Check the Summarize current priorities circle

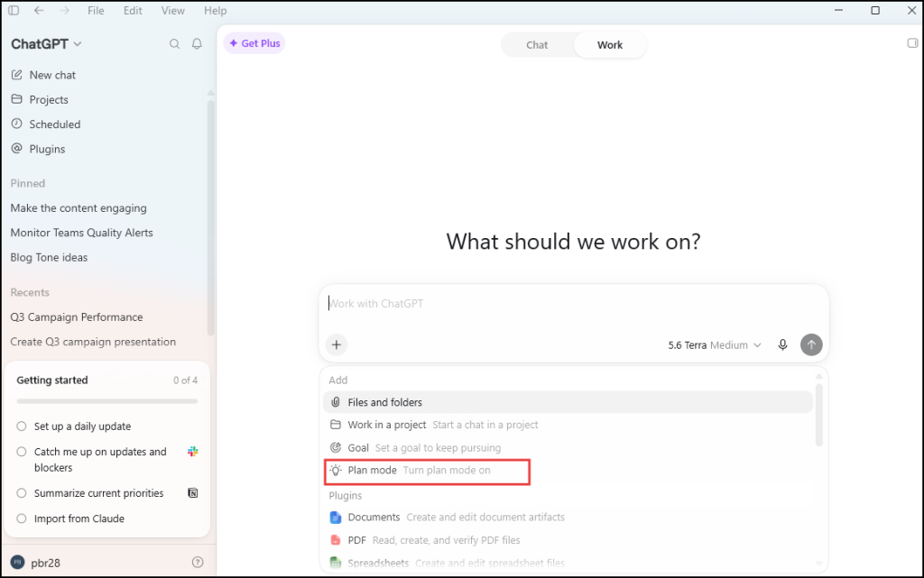pyautogui.click(x=22, y=493)
